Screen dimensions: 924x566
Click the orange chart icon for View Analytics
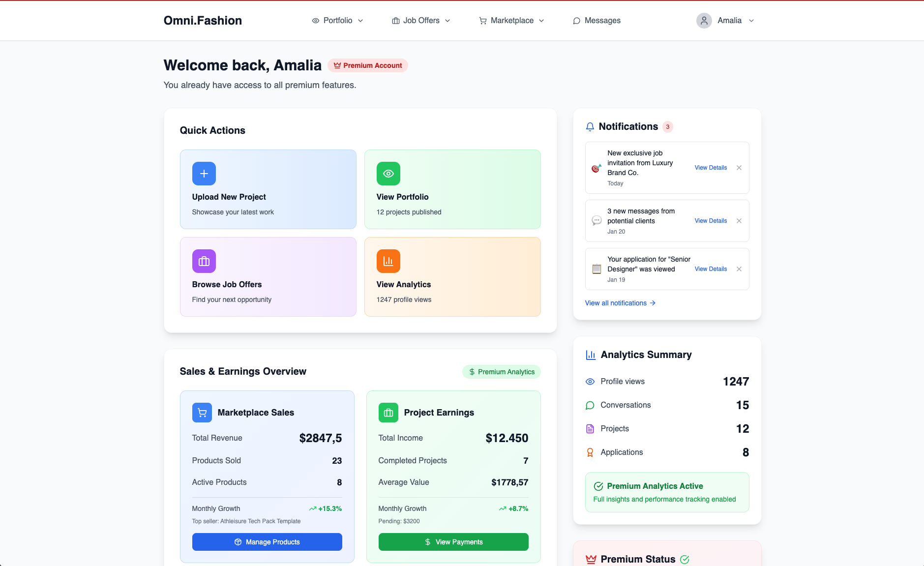(388, 261)
